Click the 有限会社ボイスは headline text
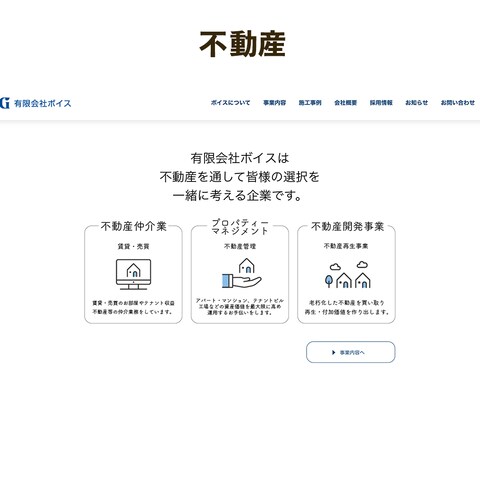Screen dimensions: 480x480 [x=240, y=158]
